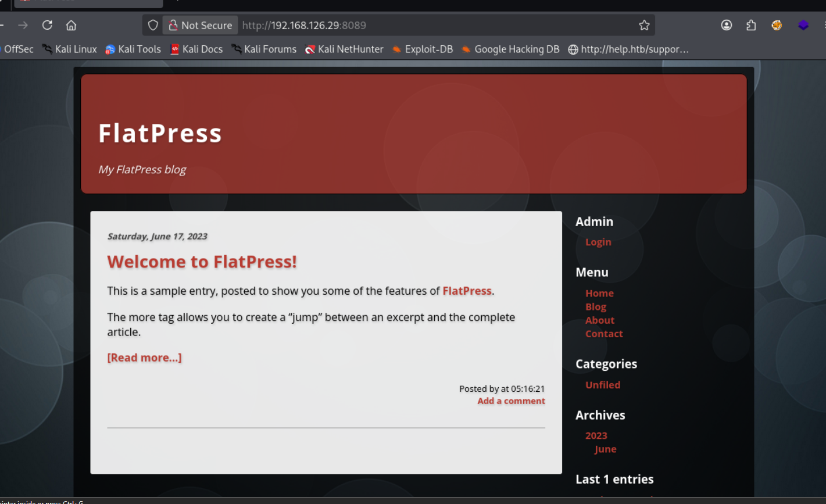This screenshot has height=504, width=826.
Task: Click the address bar URL field
Action: click(x=436, y=25)
